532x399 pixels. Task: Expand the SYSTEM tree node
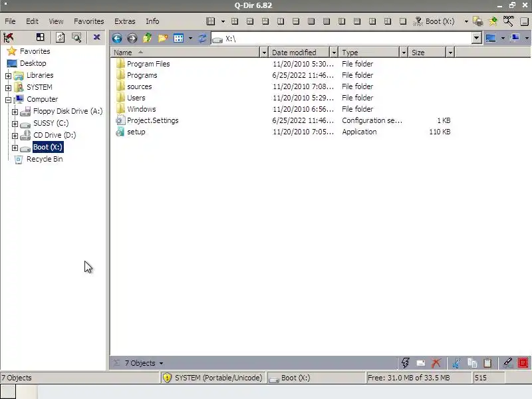[8, 88]
